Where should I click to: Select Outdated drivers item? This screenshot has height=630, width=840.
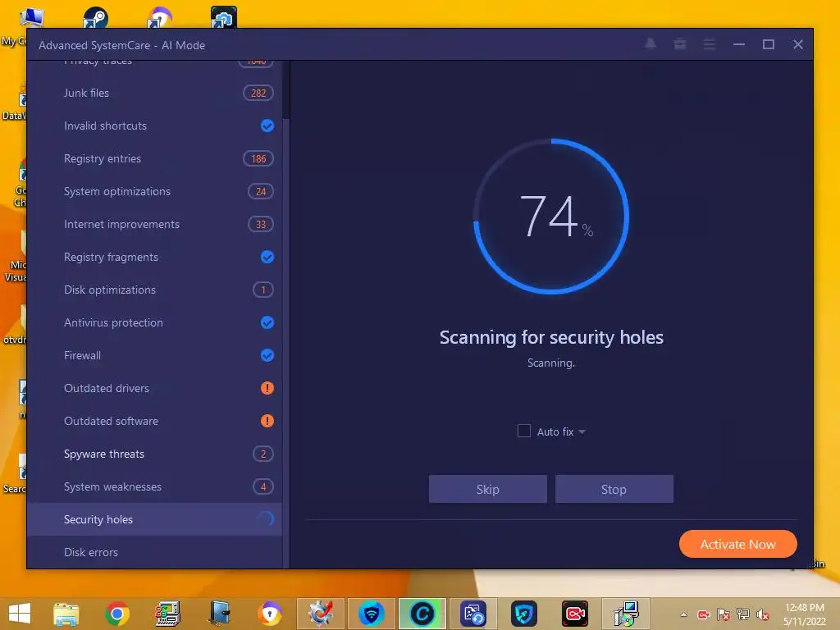tap(154, 388)
